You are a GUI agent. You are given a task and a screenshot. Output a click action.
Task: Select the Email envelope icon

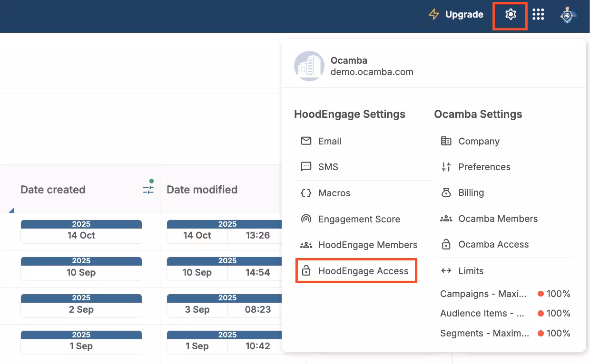(x=306, y=141)
